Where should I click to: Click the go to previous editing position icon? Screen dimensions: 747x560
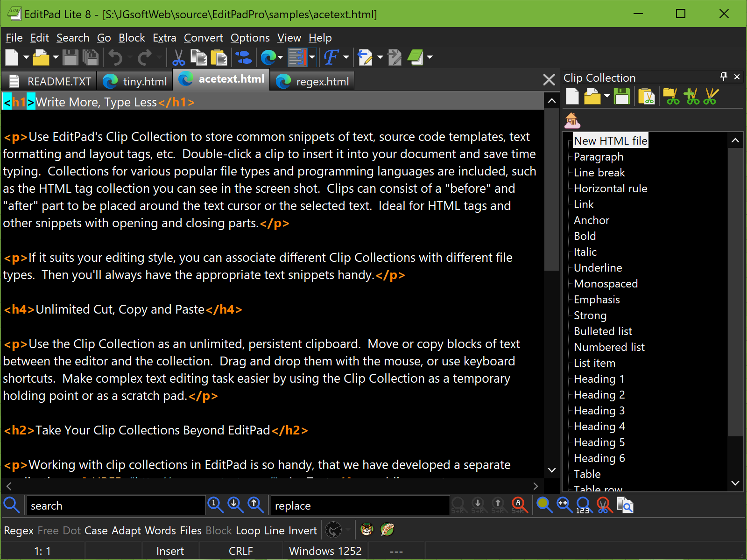[365, 57]
